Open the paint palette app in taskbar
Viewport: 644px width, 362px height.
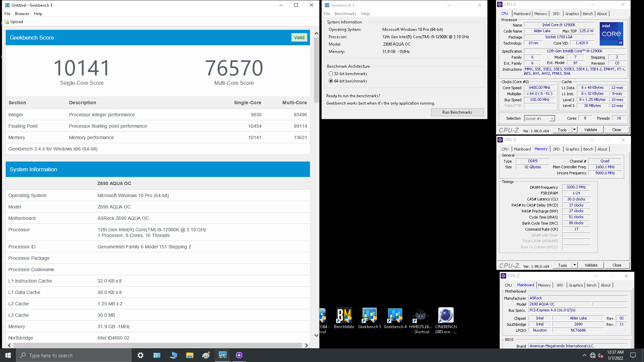click(206, 355)
